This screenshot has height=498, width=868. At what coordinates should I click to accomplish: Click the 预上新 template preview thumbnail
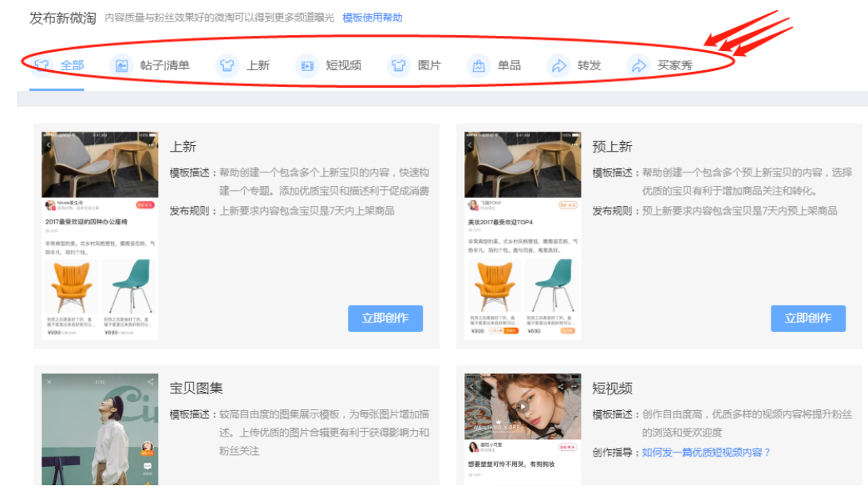click(523, 235)
